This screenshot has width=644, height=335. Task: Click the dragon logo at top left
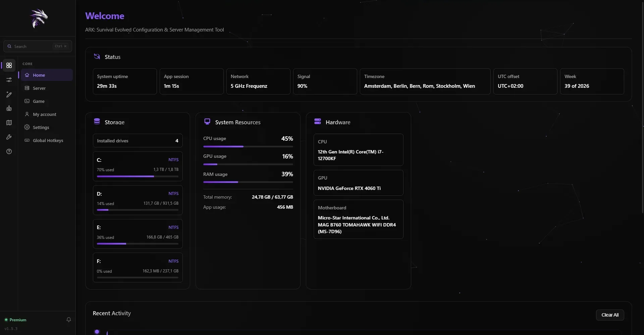click(38, 18)
